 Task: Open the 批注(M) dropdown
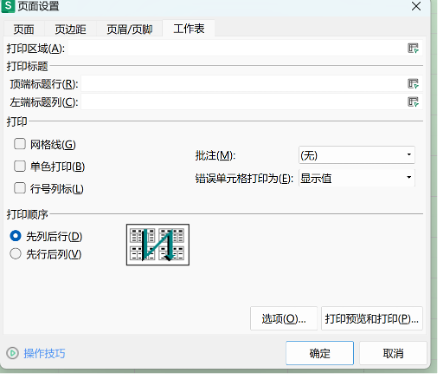(356, 155)
